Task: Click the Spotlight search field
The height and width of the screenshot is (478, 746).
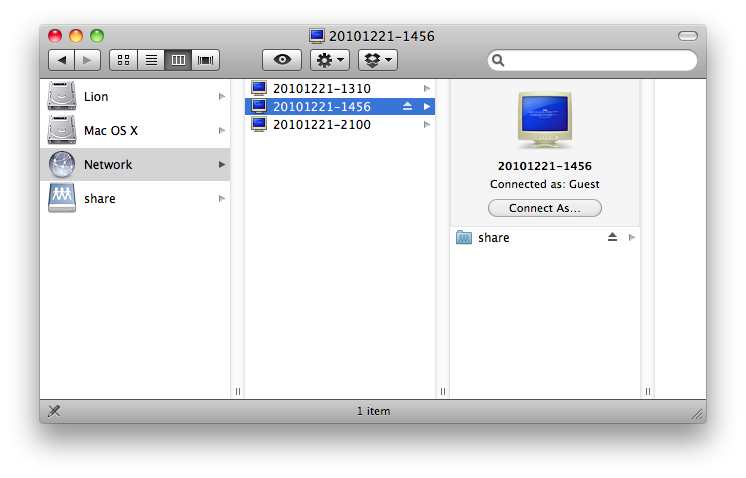Action: pos(592,60)
